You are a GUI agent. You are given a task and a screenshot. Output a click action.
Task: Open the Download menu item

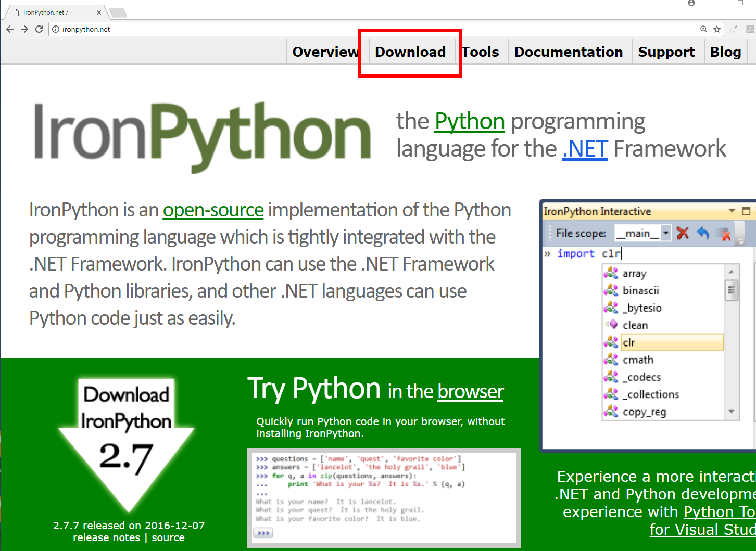pos(410,52)
